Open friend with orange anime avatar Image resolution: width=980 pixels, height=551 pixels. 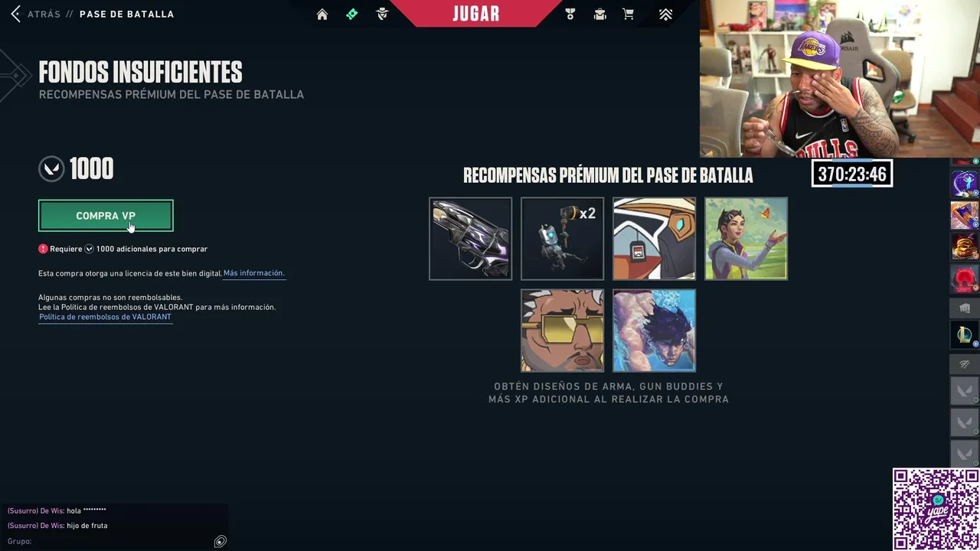965,215
